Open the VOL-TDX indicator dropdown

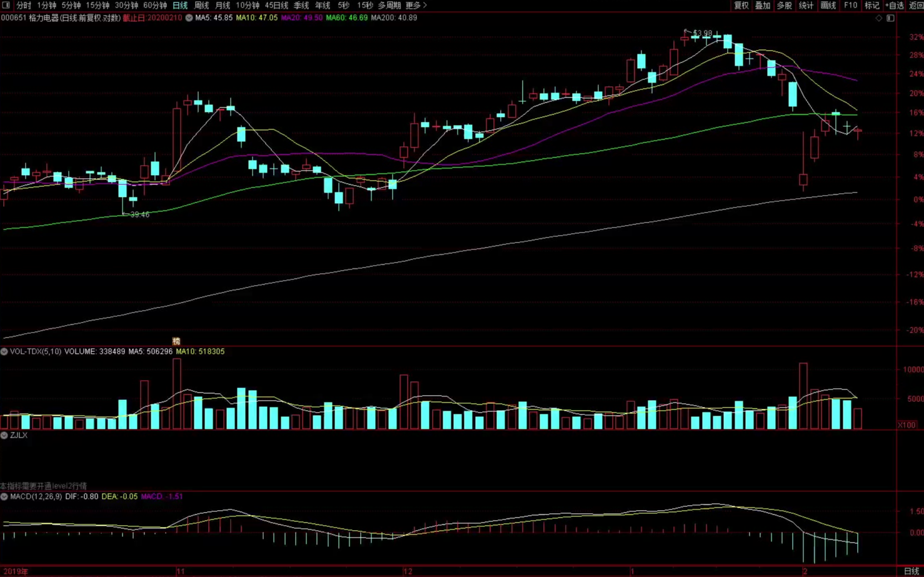click(x=4, y=352)
